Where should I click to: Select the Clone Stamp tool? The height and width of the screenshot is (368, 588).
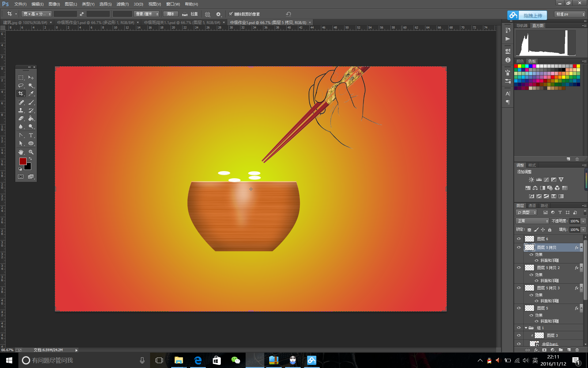(x=21, y=110)
